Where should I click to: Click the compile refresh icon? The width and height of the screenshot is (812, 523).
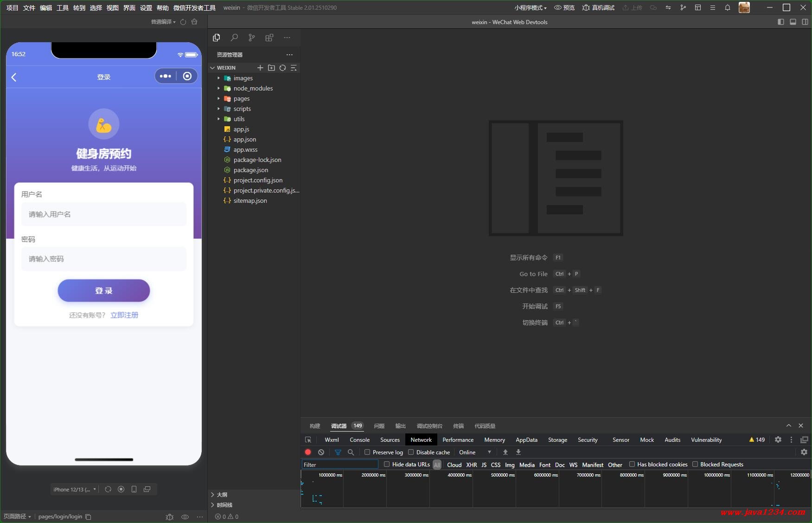click(183, 22)
